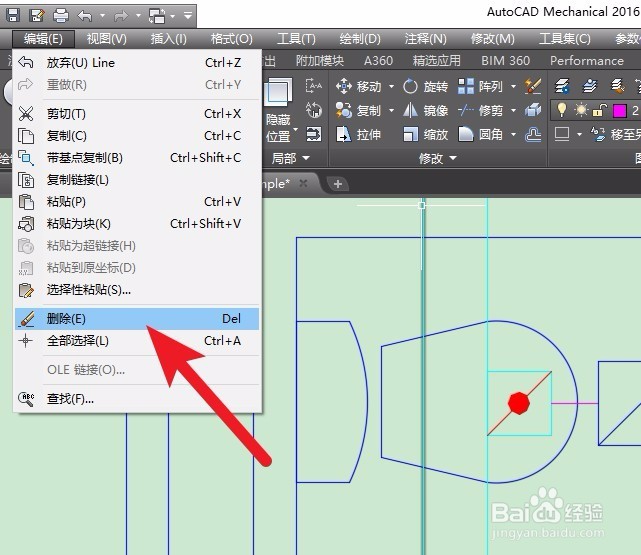Choose 剪切(T) from the Edit menu
This screenshot has width=641, height=555.
[x=137, y=114]
